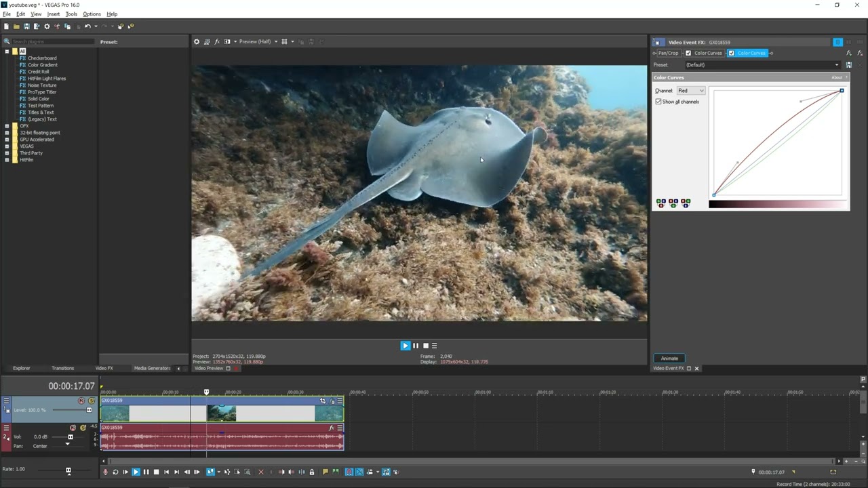Open the fx icon on the audio event GX018559
This screenshot has width=868, height=488.
click(x=332, y=428)
